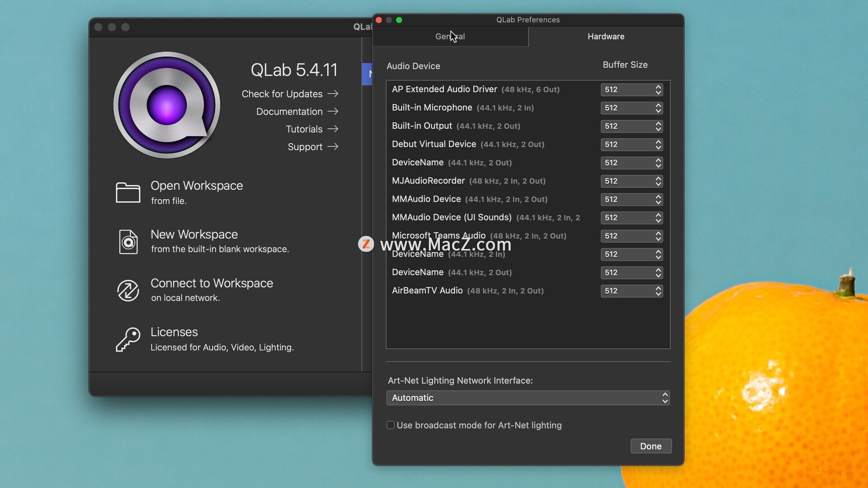Click the Done button
The height and width of the screenshot is (488, 868).
(x=651, y=446)
